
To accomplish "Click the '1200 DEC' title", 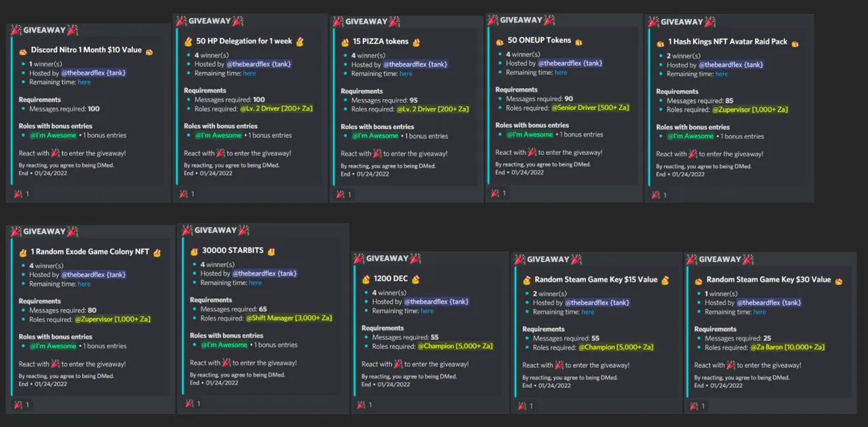I will 392,279.
